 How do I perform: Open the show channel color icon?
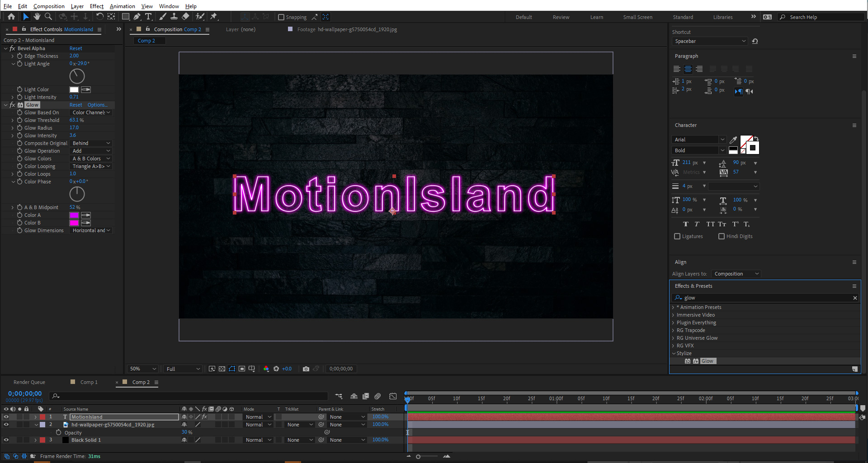(266, 369)
